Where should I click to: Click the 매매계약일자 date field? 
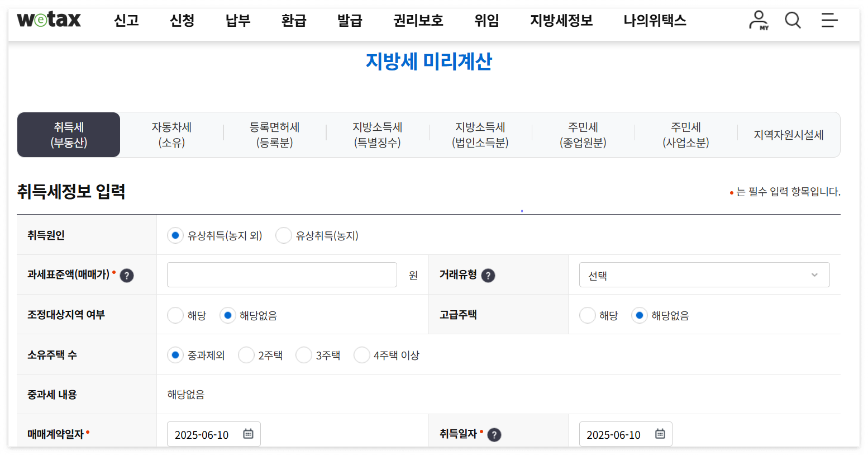point(214,434)
